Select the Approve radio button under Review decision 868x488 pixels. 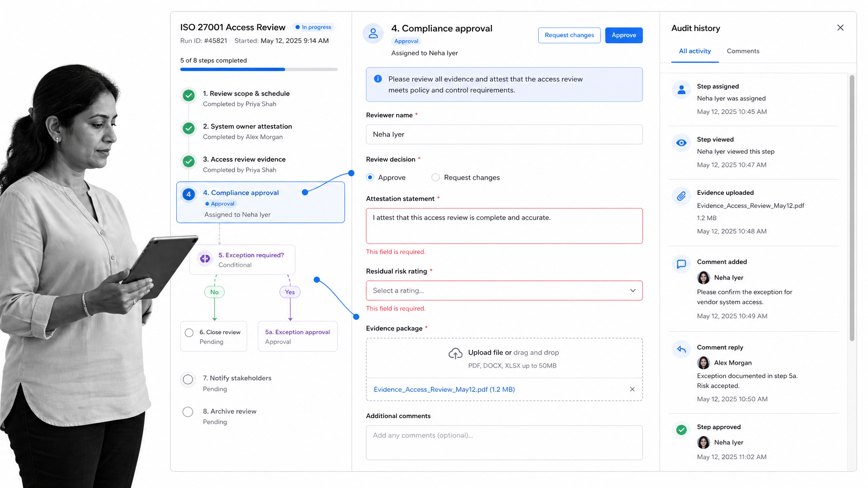click(370, 177)
